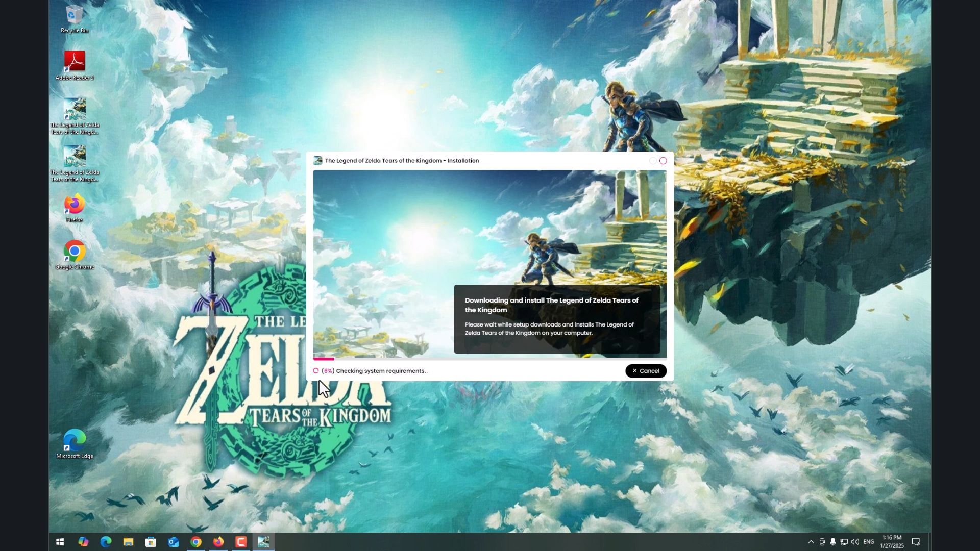Select the Google Chrome desktop shortcut
Screen dimensions: 980x551
coord(75,255)
